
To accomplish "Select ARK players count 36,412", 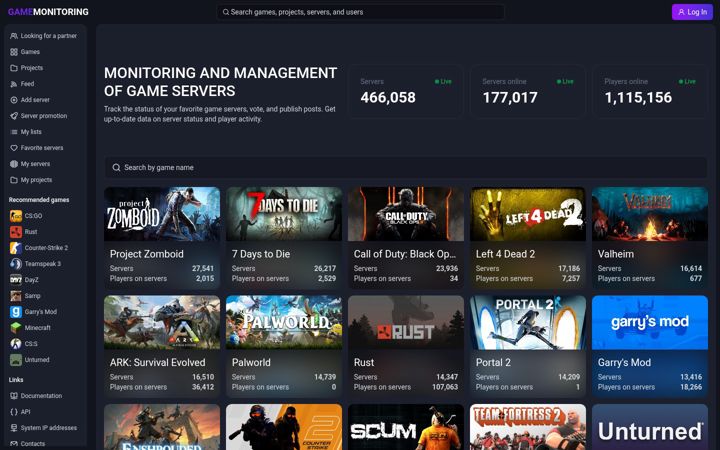I will [x=203, y=387].
